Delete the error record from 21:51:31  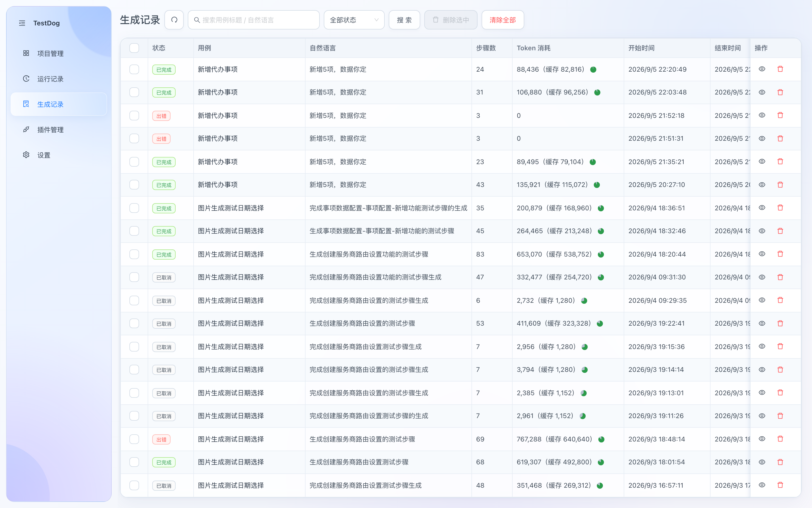coord(780,138)
